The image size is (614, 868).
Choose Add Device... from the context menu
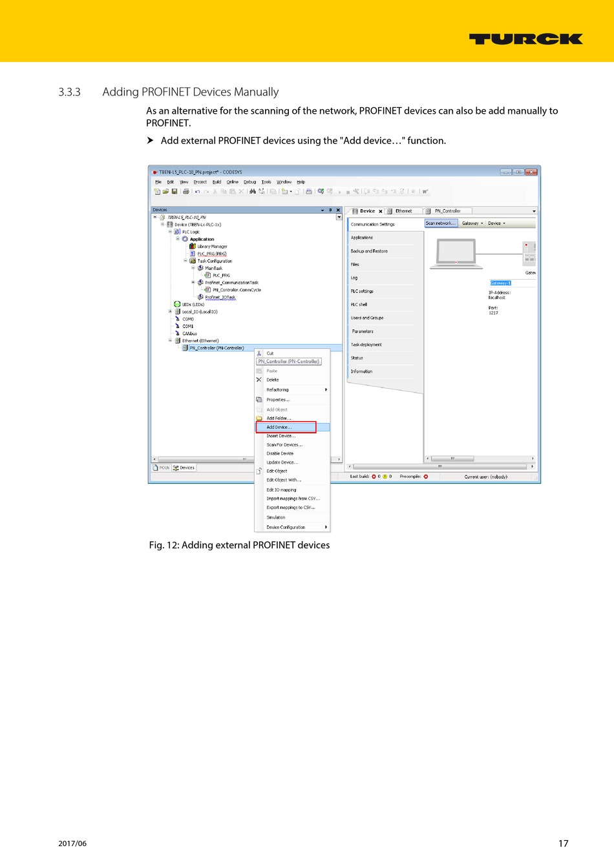click(x=293, y=427)
